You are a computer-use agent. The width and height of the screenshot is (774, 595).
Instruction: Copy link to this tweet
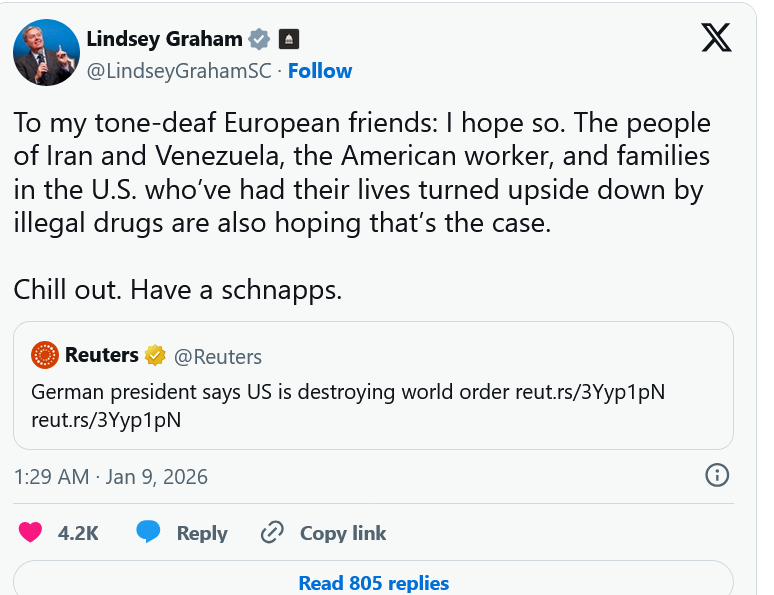point(323,533)
